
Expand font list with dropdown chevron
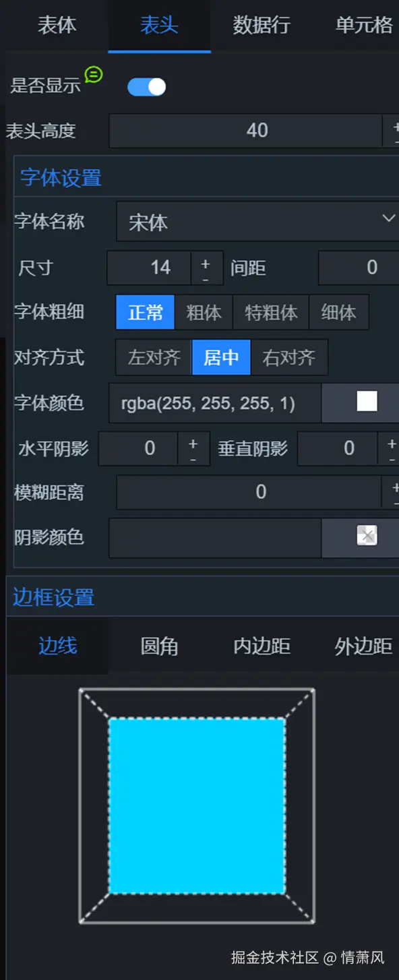click(x=388, y=219)
